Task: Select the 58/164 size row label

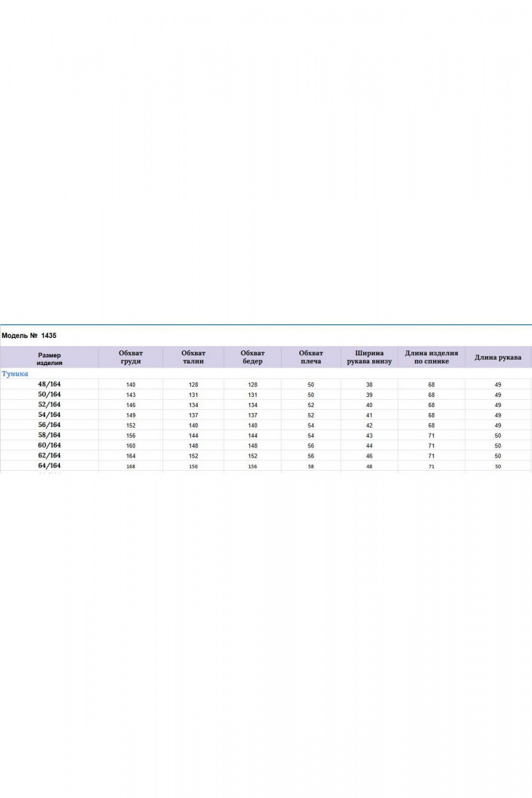Action: 49,435
